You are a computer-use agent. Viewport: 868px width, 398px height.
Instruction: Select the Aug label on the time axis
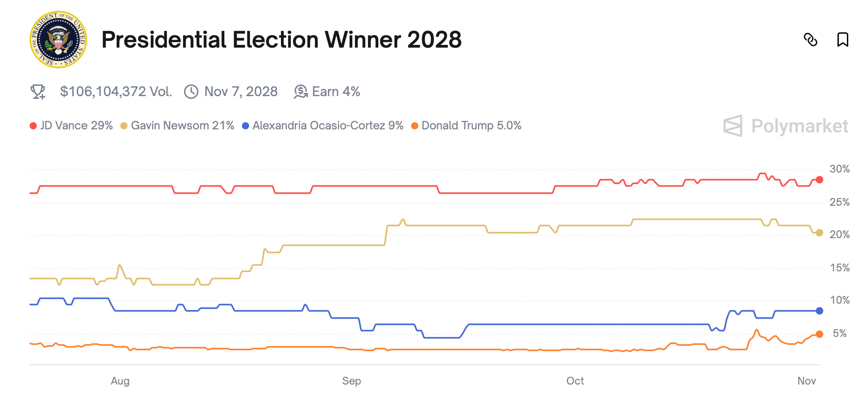(120, 380)
